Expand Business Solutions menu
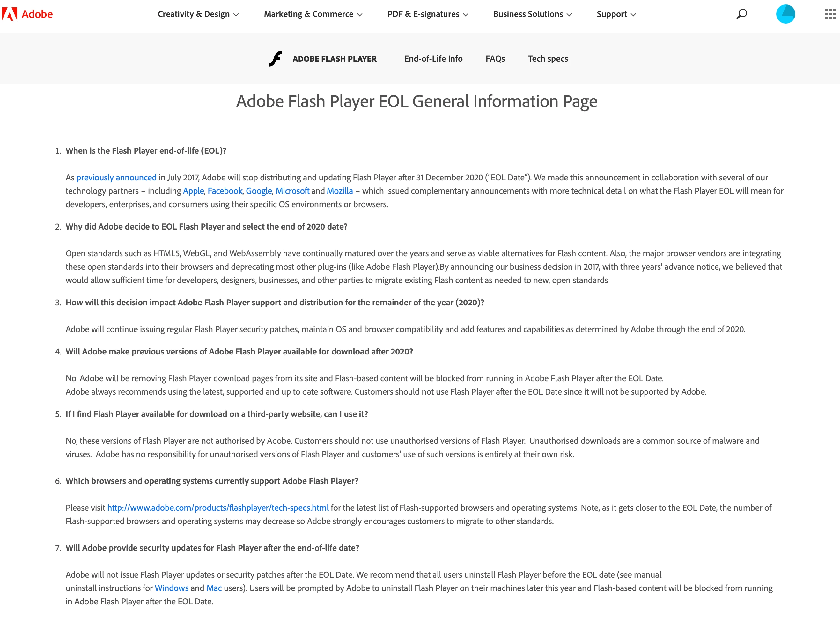Image resolution: width=840 pixels, height=621 pixels. [532, 14]
